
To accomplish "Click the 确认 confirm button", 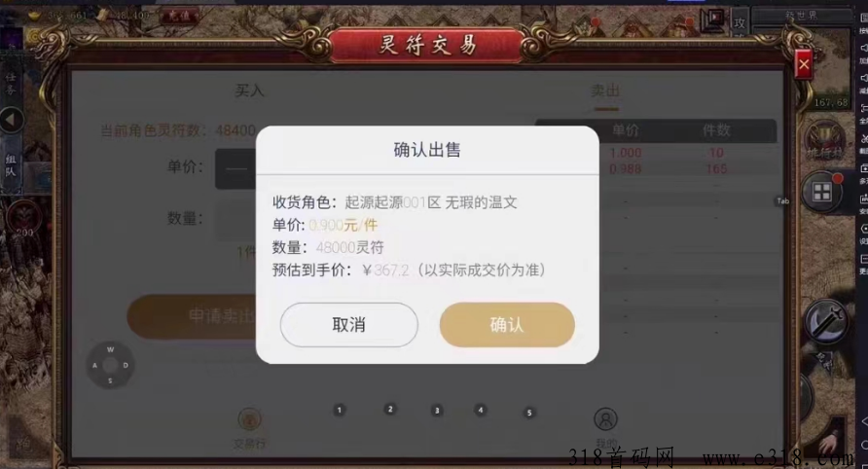I will pyautogui.click(x=507, y=325).
